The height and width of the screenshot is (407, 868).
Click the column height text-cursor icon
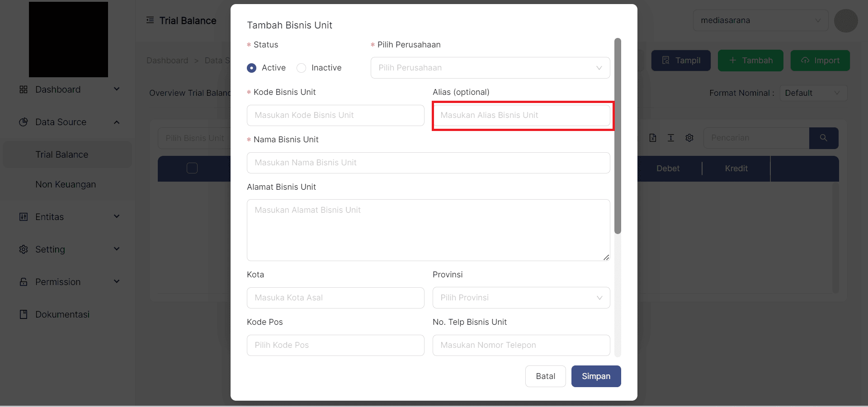pos(670,138)
